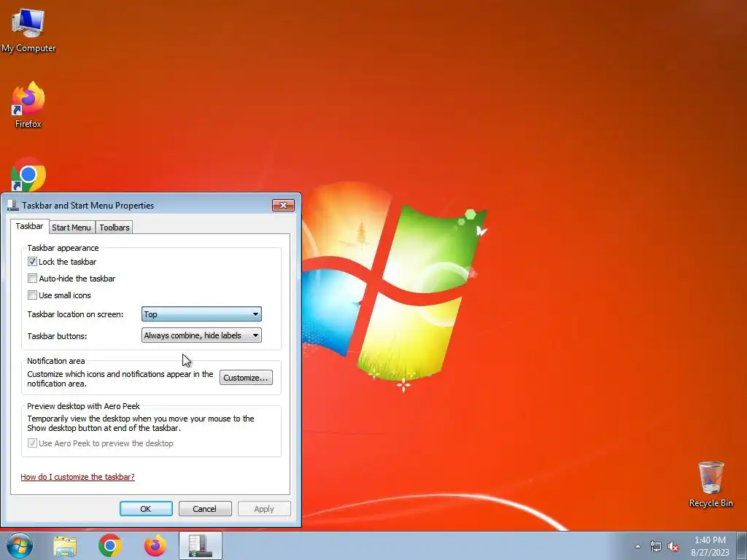
Task: Switch to the Toolbars tab
Action: coord(115,227)
